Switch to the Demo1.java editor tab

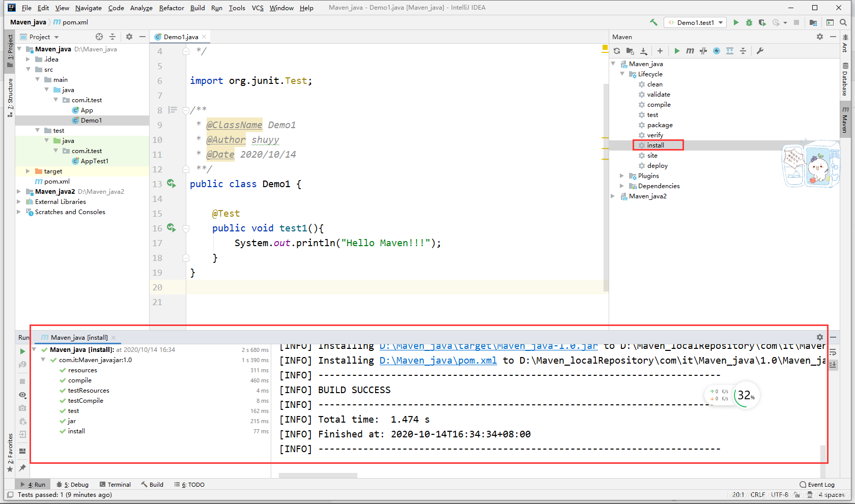[x=181, y=37]
